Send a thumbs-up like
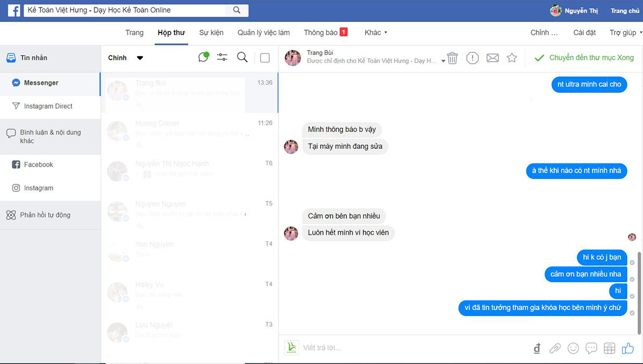Image resolution: width=643 pixels, height=364 pixels. click(627, 348)
